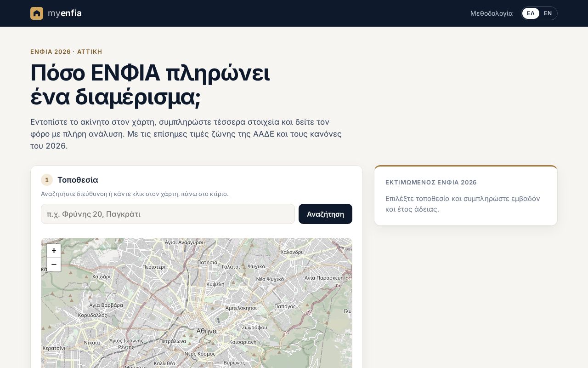588x368 pixels.
Task: Click Παπάγος on the map
Action: tap(285, 306)
